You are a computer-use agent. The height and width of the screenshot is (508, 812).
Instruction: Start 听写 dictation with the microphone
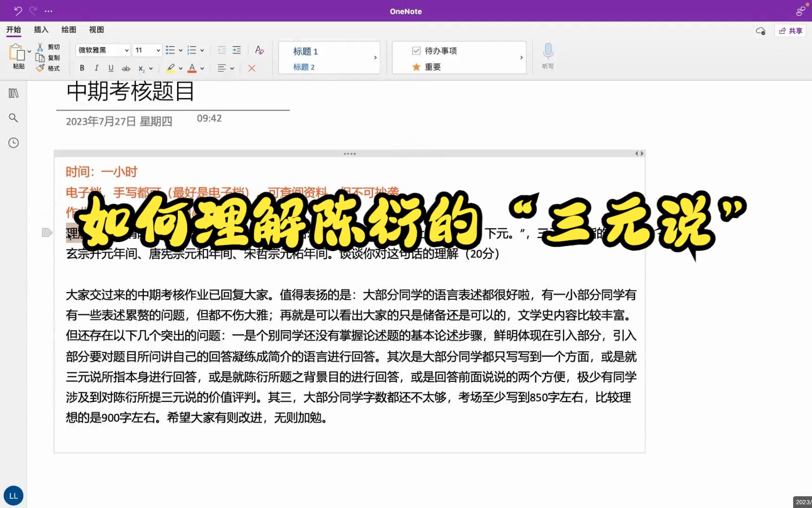[548, 56]
